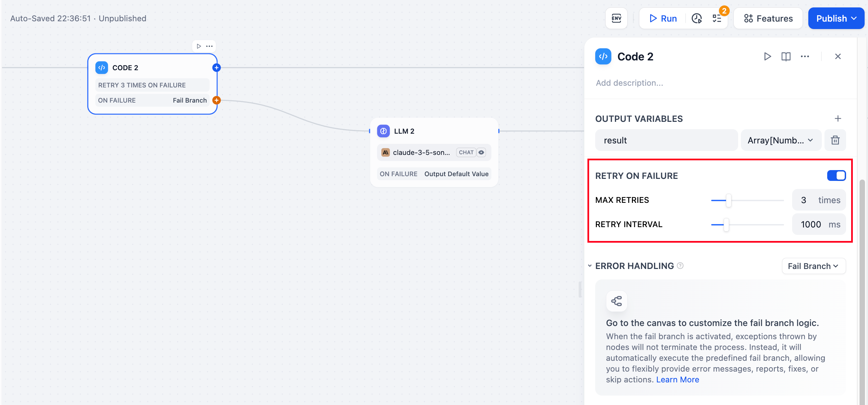The height and width of the screenshot is (405, 868).
Task: Toggle the eye icon on the LLM 2 model
Action: pyautogui.click(x=481, y=152)
